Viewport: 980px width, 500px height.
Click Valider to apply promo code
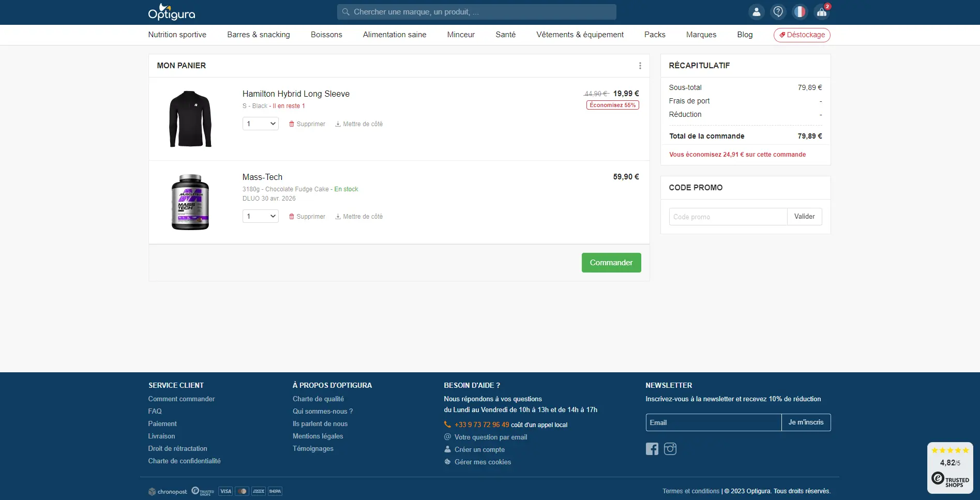(805, 217)
